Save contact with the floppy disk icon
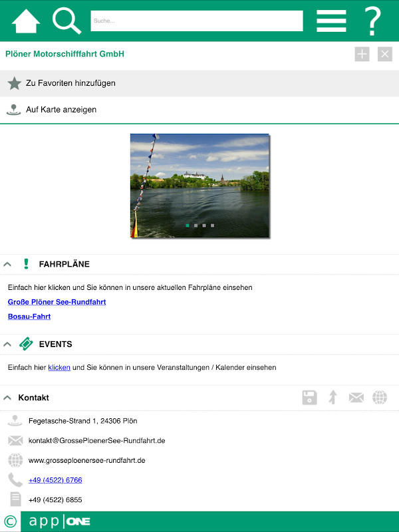The width and height of the screenshot is (399, 532). (309, 397)
